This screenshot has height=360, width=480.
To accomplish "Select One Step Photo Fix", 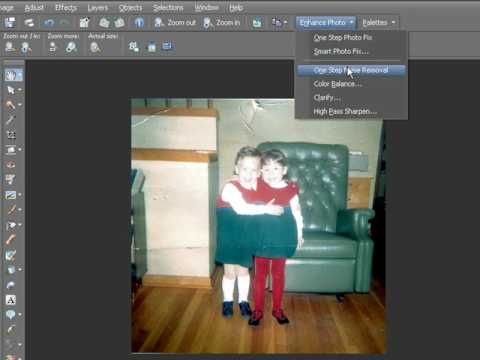I will [x=343, y=38].
